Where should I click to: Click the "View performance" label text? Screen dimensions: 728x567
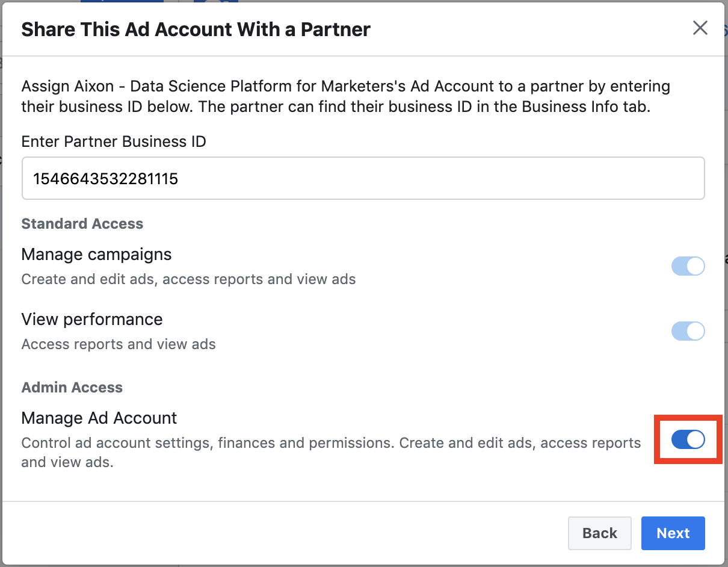coord(92,319)
